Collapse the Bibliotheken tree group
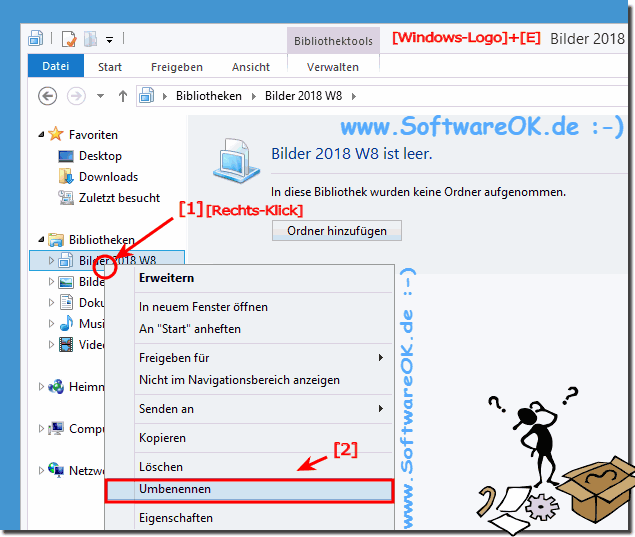 tap(41, 240)
